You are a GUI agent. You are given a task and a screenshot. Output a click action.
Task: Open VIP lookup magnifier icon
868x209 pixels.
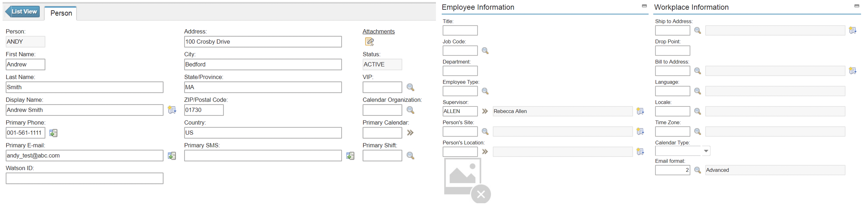[410, 87]
